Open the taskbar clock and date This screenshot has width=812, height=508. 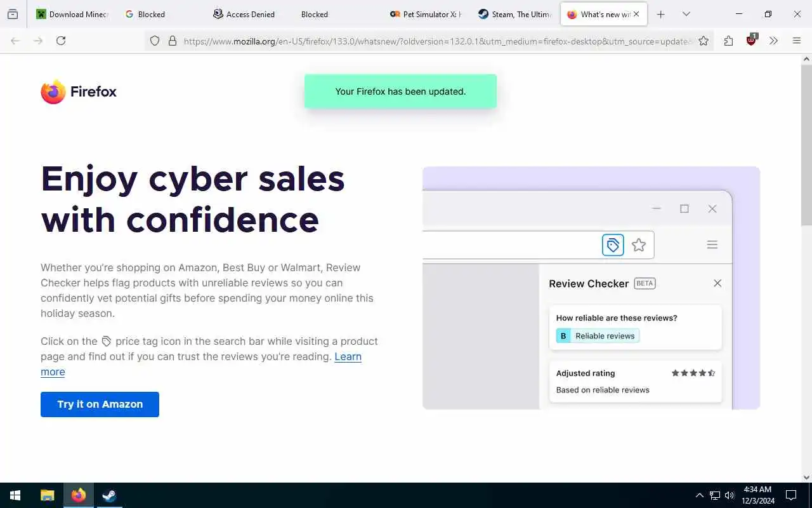coord(757,495)
